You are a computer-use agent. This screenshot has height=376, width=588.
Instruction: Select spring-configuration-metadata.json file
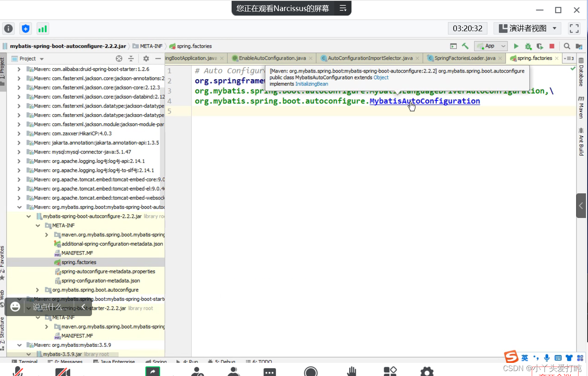pyautogui.click(x=97, y=281)
